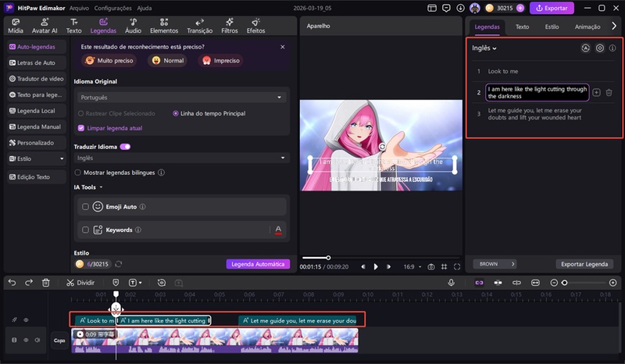Click the user avatar in title bar
Viewport: 625px width, 364px height.
[x=475, y=8]
